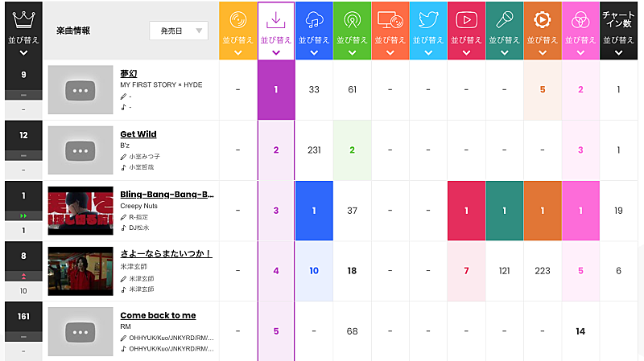Image resolution: width=644 pixels, height=361 pixels.
Task: Click the streaming cloud music icon
Action: click(314, 19)
